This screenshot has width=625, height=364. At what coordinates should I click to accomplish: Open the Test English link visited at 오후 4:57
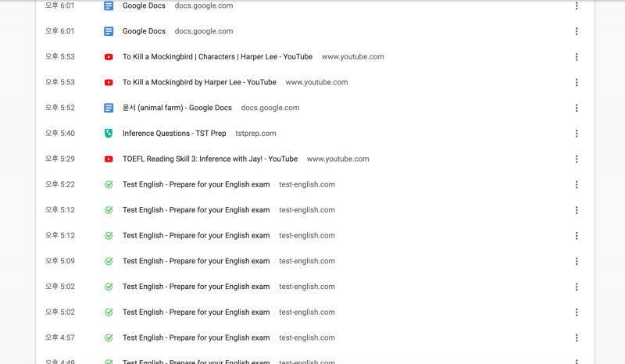pyautogui.click(x=196, y=337)
